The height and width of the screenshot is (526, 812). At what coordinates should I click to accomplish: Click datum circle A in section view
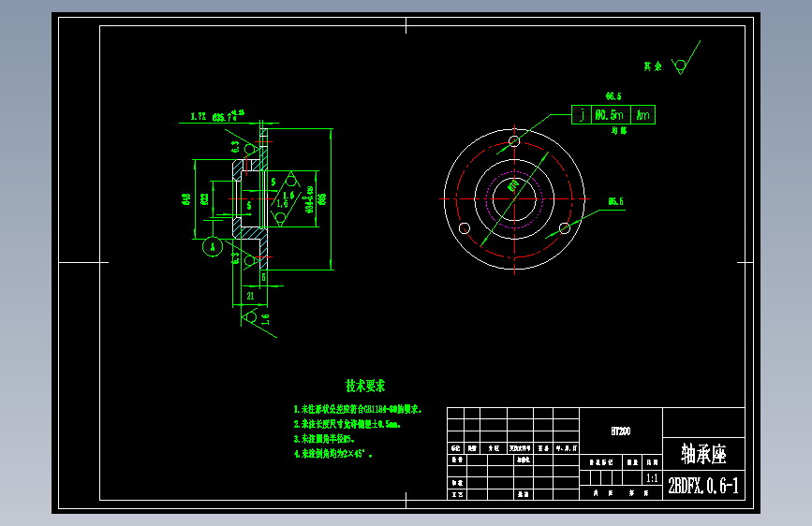[213, 247]
